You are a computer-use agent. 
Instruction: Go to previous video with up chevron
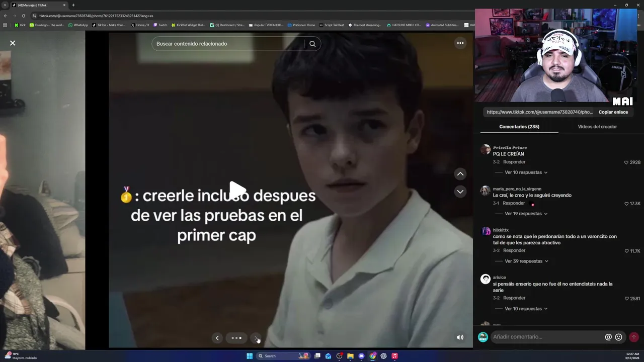click(x=460, y=174)
